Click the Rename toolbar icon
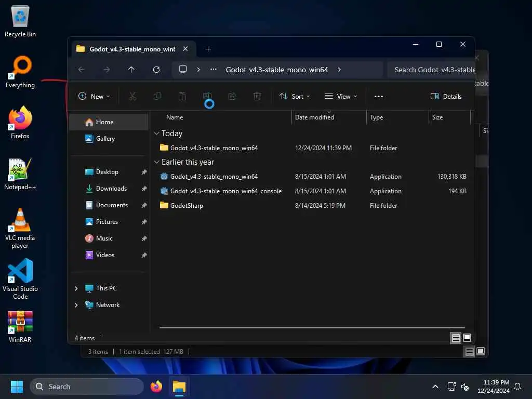The height and width of the screenshot is (399, 532). pos(207,96)
